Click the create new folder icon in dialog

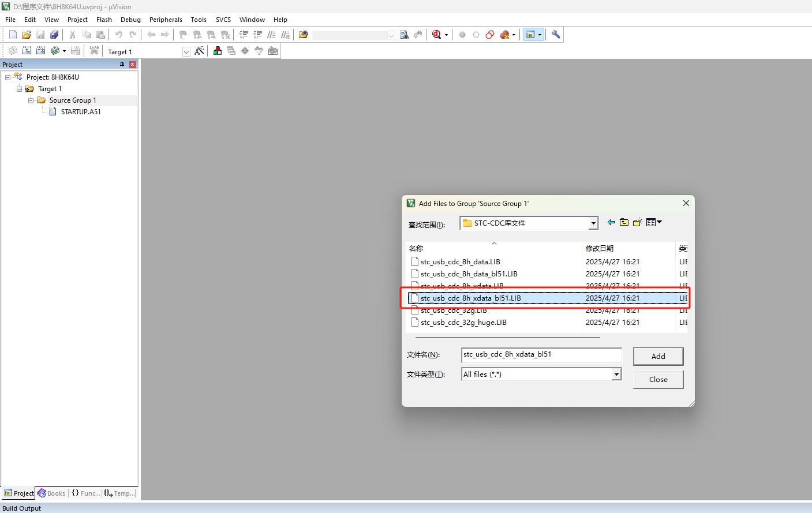pos(637,223)
